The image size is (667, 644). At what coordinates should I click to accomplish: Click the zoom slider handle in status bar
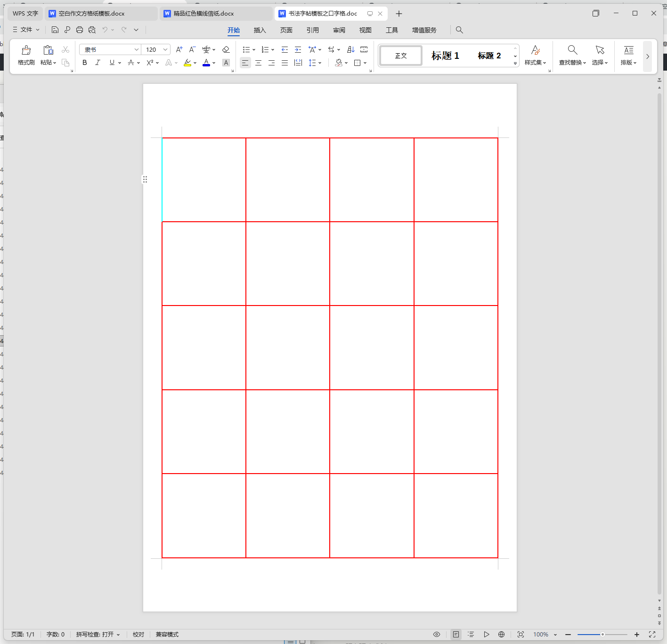pyautogui.click(x=602, y=635)
